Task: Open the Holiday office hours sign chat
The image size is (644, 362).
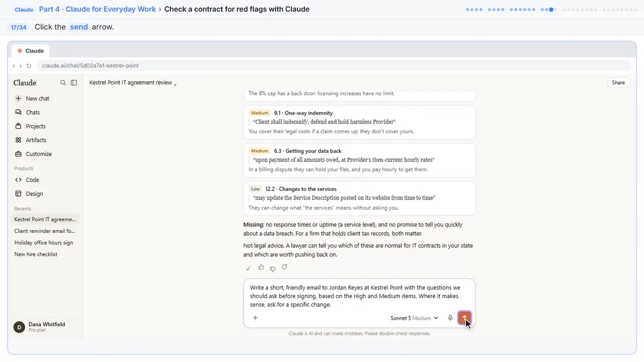Action: tap(45, 242)
